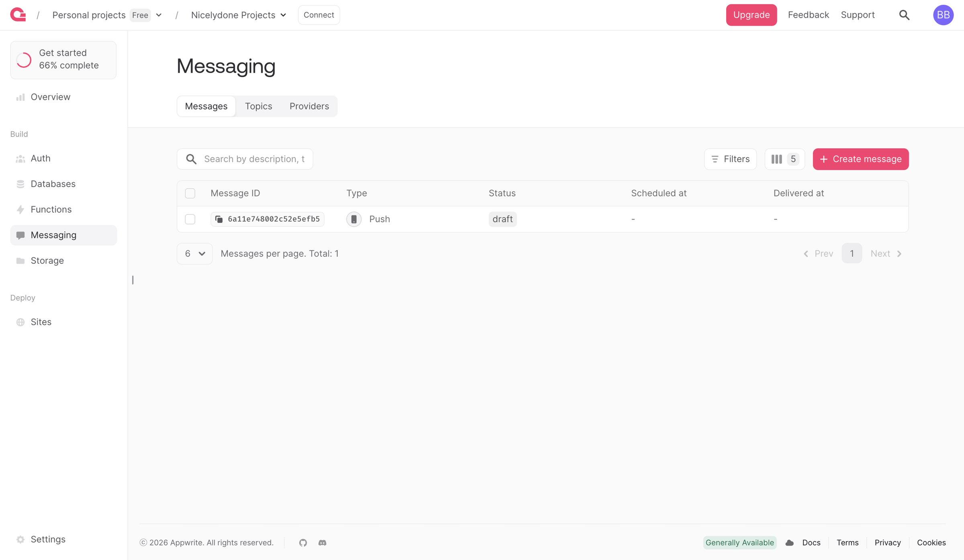The image size is (964, 560).
Task: Open the Filters menu
Action: [x=730, y=159]
